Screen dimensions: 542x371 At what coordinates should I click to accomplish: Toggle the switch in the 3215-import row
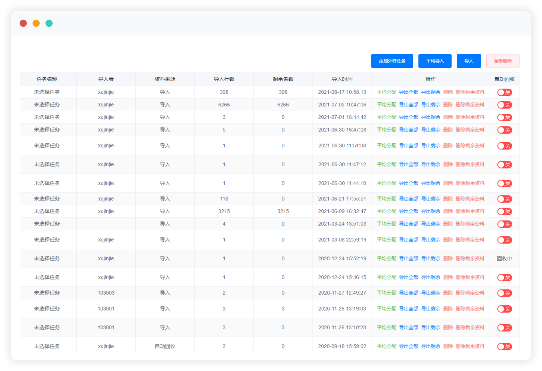pos(504,211)
